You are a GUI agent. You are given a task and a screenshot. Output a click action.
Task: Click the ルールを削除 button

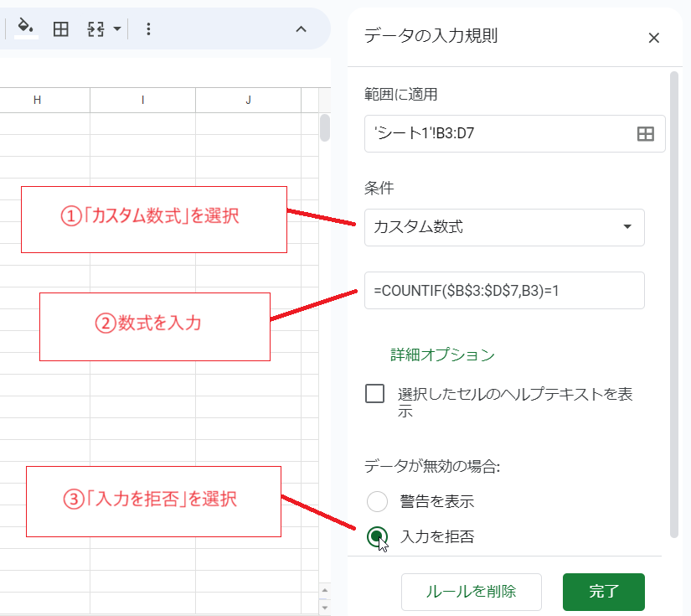tap(472, 593)
